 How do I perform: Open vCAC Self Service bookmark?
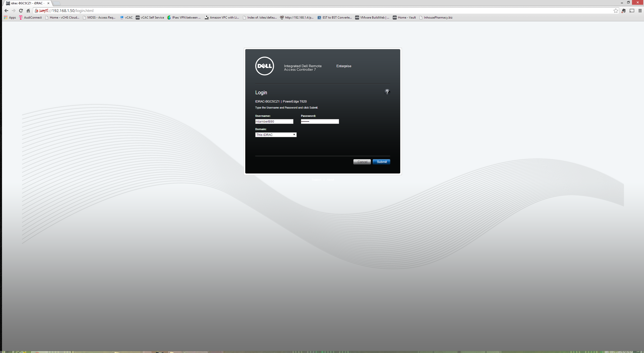point(150,18)
